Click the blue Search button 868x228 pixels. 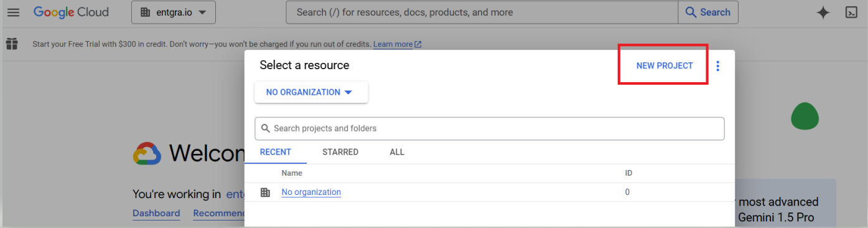click(x=707, y=12)
